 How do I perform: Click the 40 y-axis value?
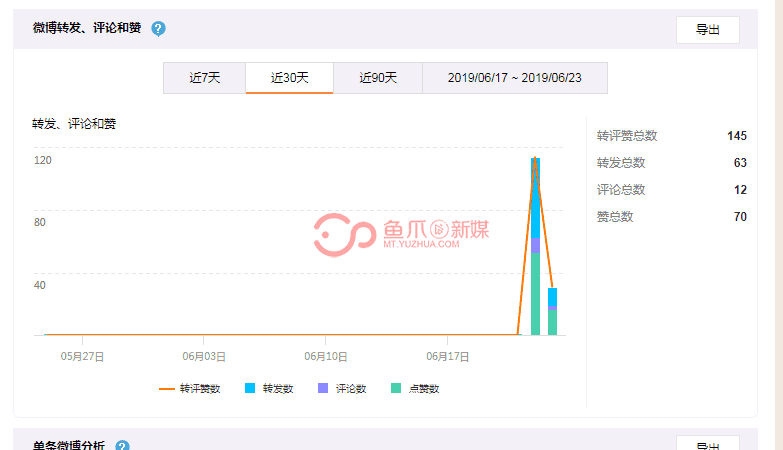click(x=39, y=285)
